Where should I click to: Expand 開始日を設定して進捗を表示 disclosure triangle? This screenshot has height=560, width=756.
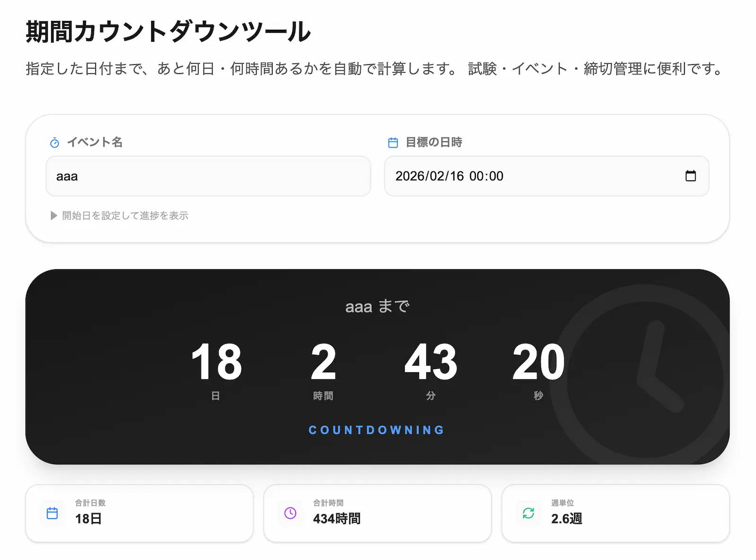coord(54,216)
